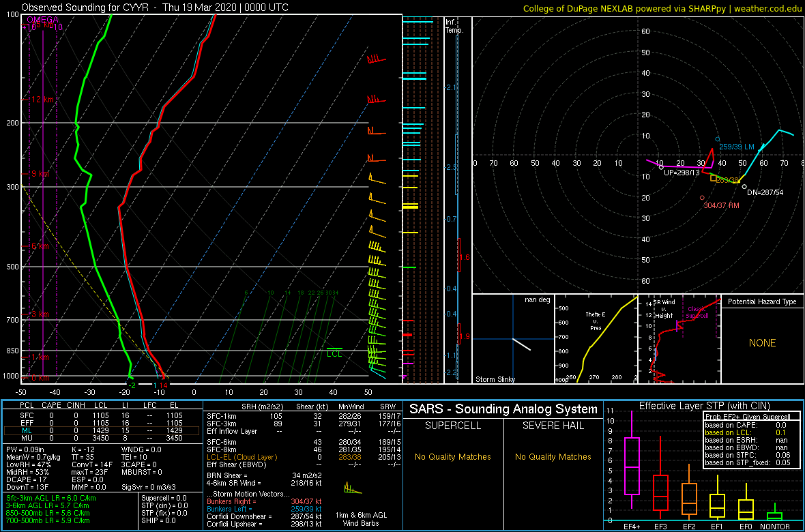Click 3-6km AGL LR lapse rate line
The height and width of the screenshot is (532, 805).
[48, 506]
